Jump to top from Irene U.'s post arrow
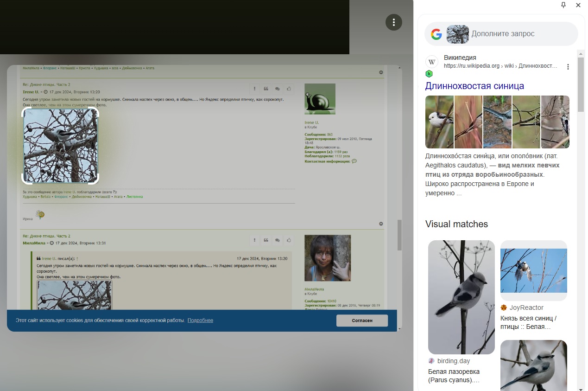This screenshot has height=391, width=588. (x=381, y=224)
